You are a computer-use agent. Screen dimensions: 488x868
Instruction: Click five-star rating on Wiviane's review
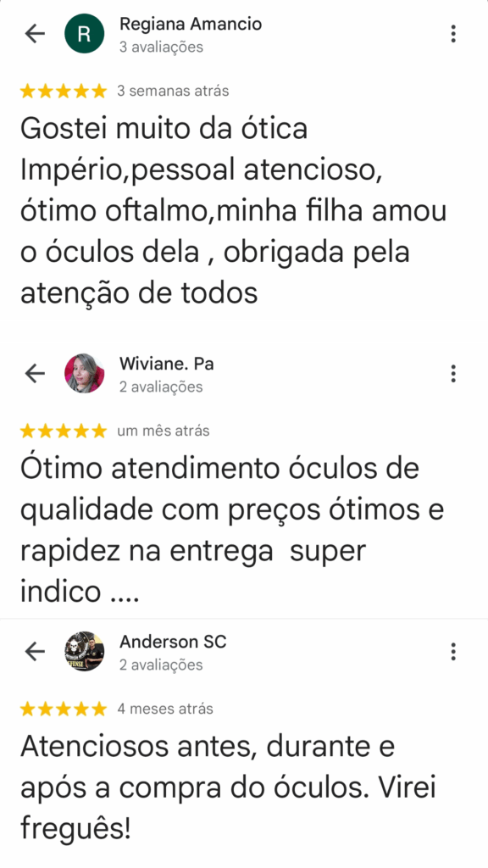pos(63,431)
